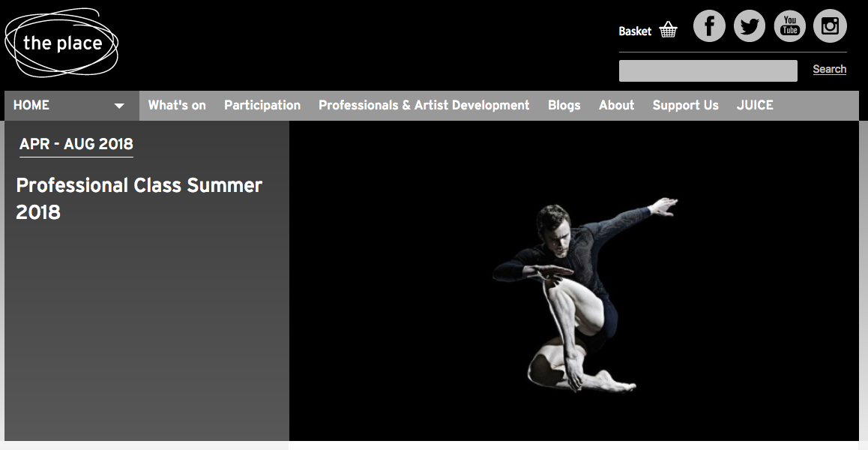Visit the YouTube channel icon
Viewport: 868px width, 450px height.
coord(790,25)
